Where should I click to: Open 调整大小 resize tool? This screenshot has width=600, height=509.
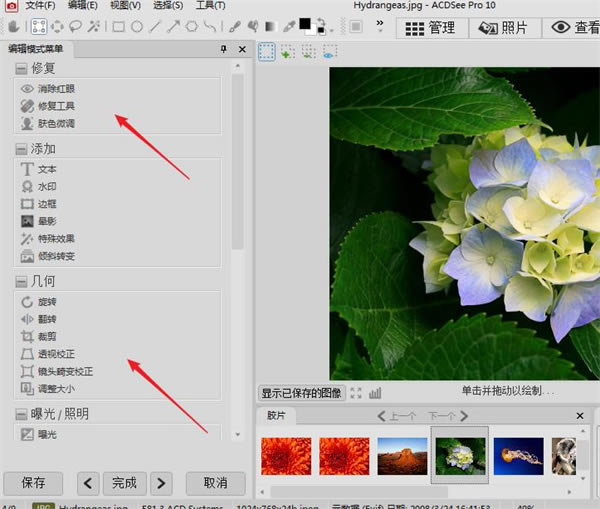point(48,389)
